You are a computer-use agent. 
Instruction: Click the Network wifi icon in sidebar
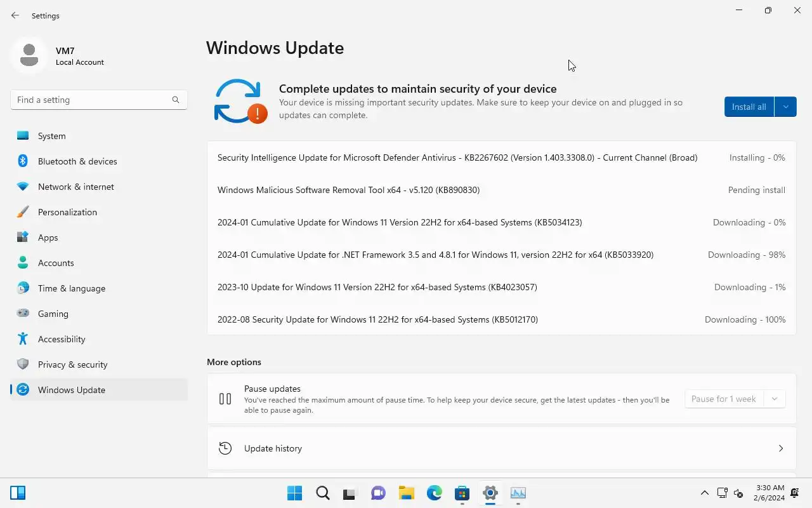(x=23, y=187)
